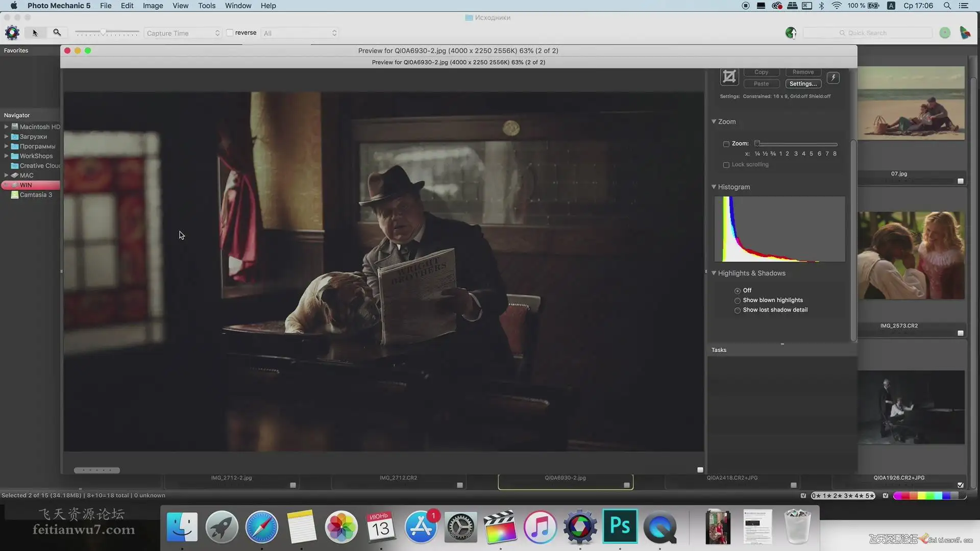Screen dimensions: 980x551
Task: Select Show lost shadow detail option
Action: pyautogui.click(x=738, y=310)
